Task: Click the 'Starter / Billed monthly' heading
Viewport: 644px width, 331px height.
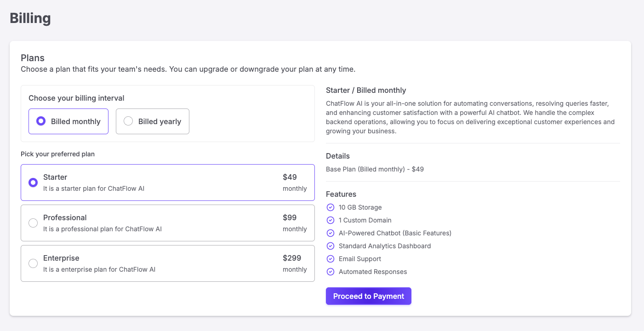Action: 366,91
